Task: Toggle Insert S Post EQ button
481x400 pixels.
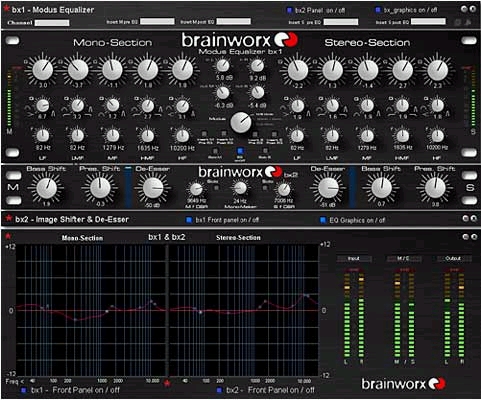Action: (x=275, y=134)
